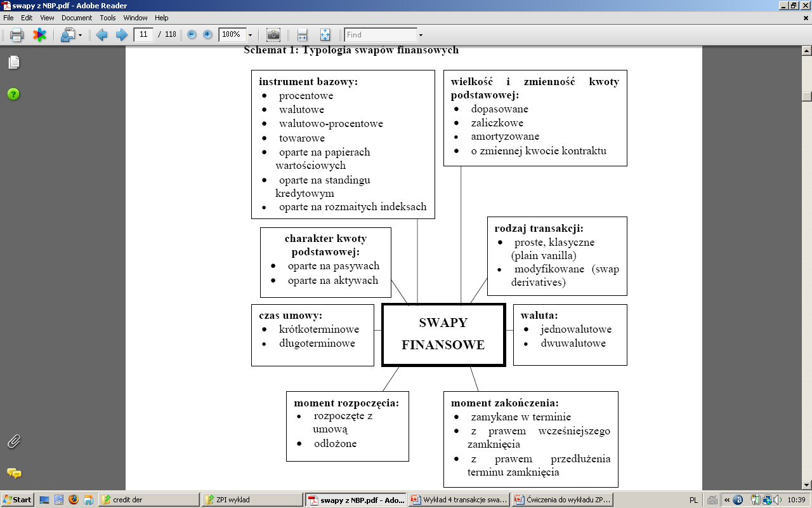Click the Fit Width scrolling icon
This screenshot has width=812, height=508.
tap(303, 35)
